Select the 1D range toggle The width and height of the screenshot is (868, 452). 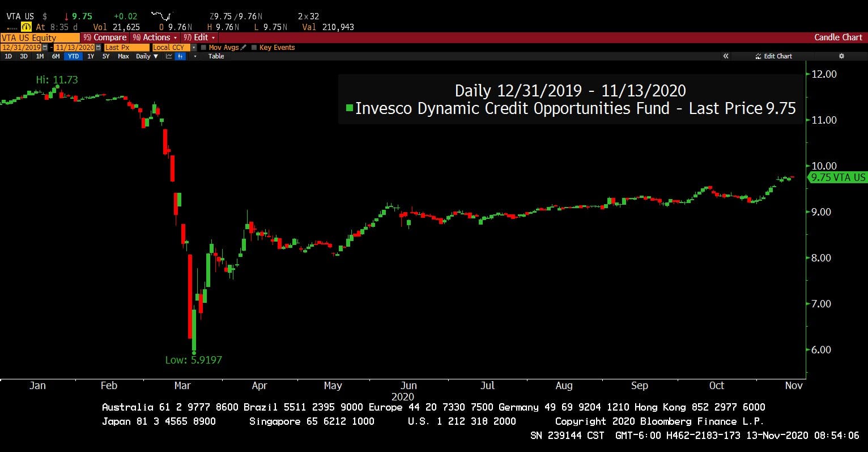click(8, 56)
